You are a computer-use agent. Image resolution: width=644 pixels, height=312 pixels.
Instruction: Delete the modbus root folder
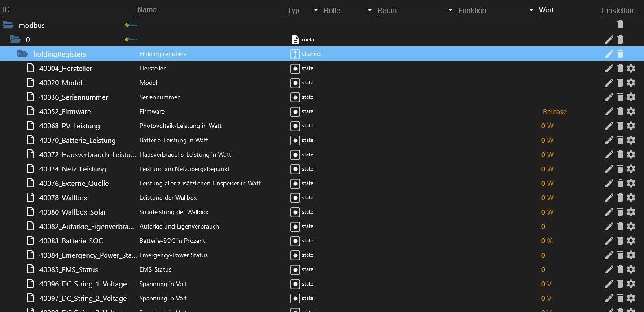(620, 25)
